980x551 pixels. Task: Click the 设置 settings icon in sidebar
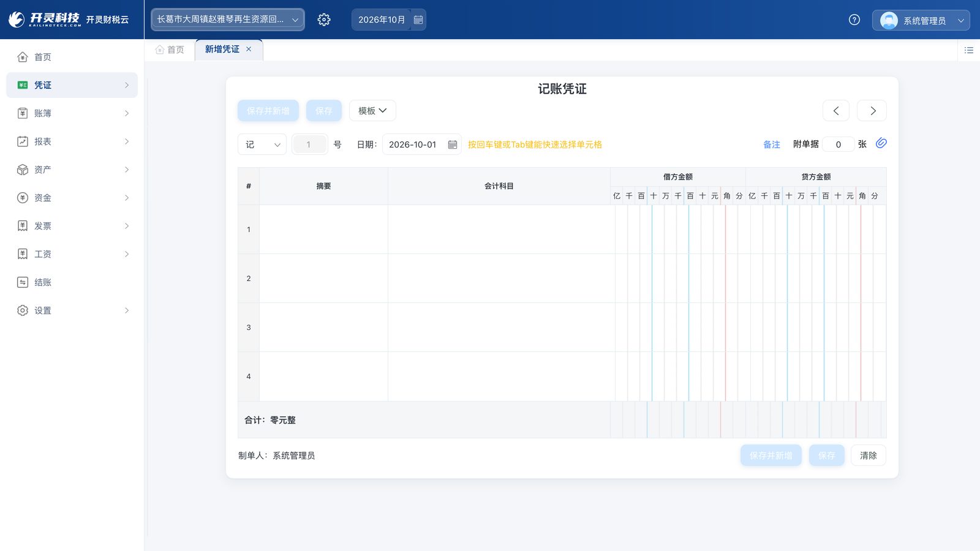(x=23, y=310)
